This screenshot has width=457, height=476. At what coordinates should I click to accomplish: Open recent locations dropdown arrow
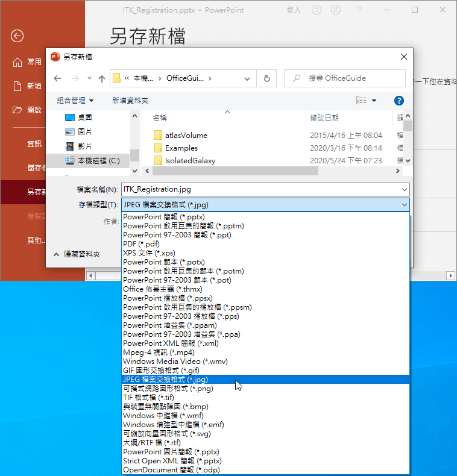[x=89, y=78]
